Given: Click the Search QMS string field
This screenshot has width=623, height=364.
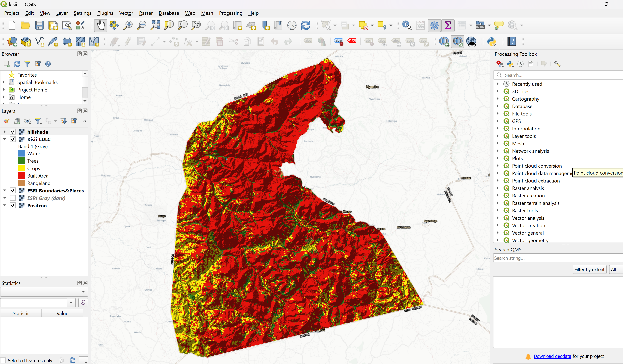Looking at the screenshot, I should tap(558, 258).
